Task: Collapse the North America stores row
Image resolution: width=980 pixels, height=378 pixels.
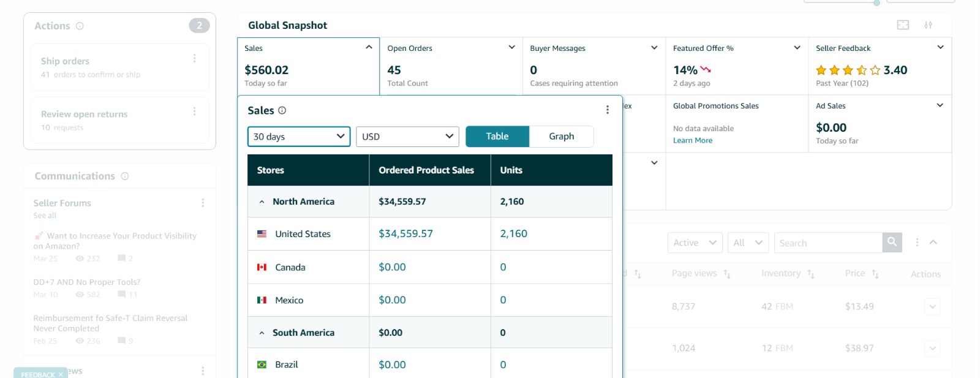Action: (x=262, y=202)
